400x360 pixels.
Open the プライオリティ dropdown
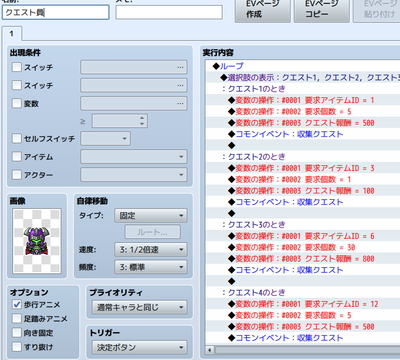(140, 307)
